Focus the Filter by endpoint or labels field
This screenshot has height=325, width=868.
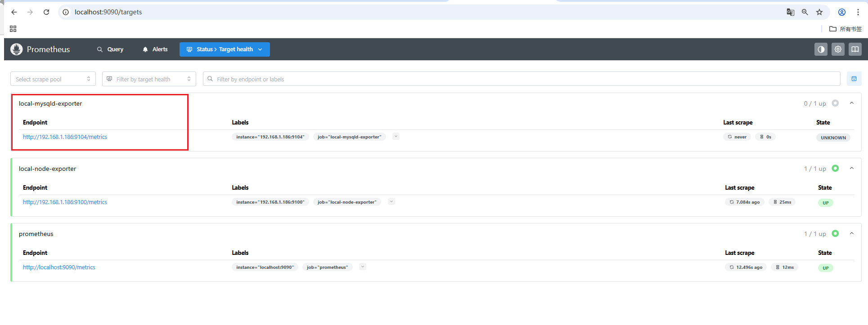tap(522, 79)
